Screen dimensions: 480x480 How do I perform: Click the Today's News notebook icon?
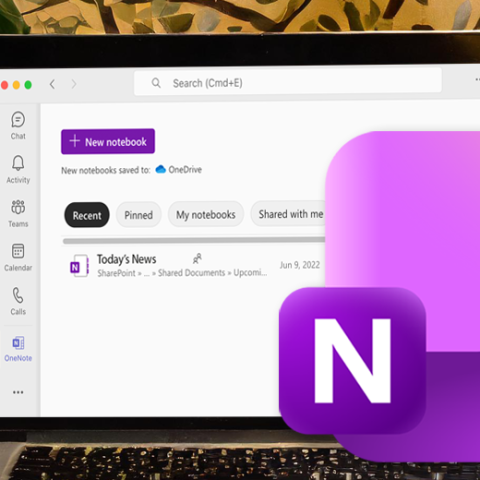click(79, 266)
